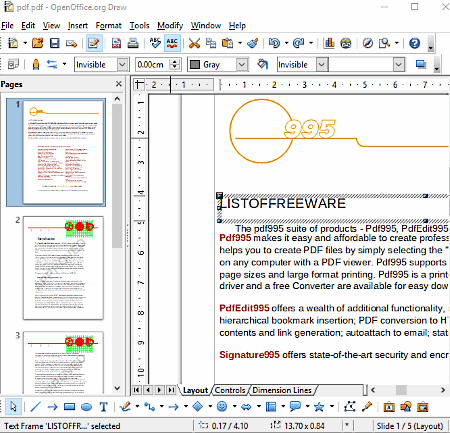
Task: Click the Document as E-mail icon
Action: [x=71, y=43]
